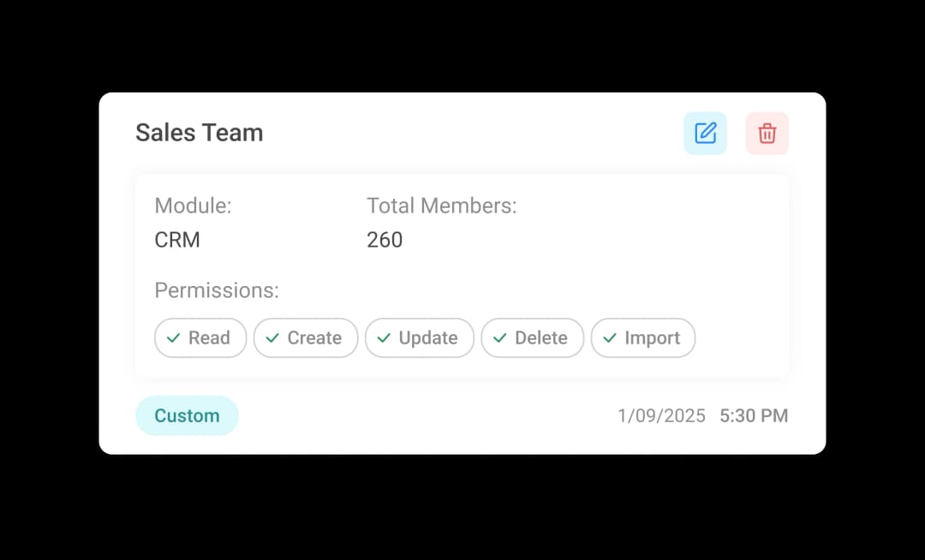
Task: Click the checkmark inside the Delete chip
Action: [x=498, y=337]
